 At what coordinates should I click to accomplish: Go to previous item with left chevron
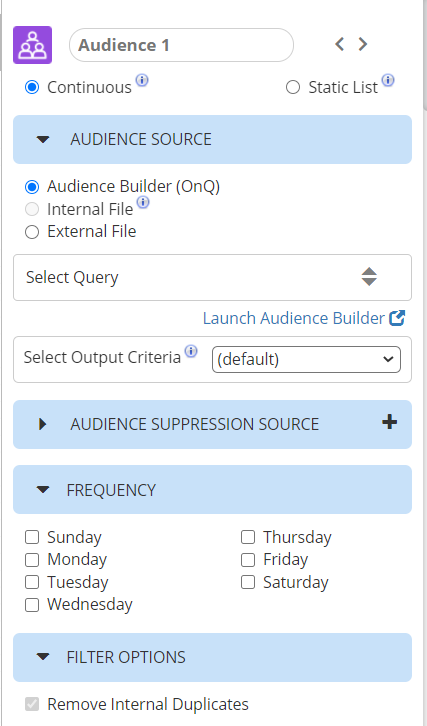coord(339,44)
